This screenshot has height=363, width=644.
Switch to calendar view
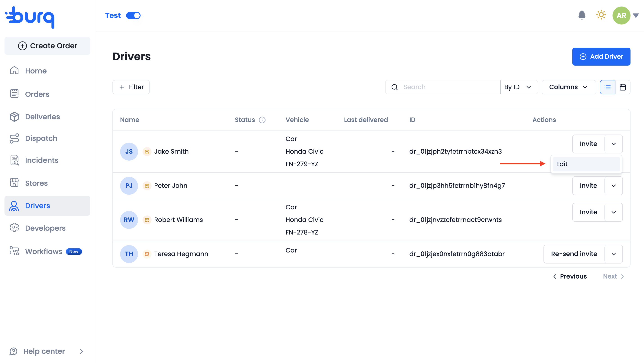pos(623,87)
